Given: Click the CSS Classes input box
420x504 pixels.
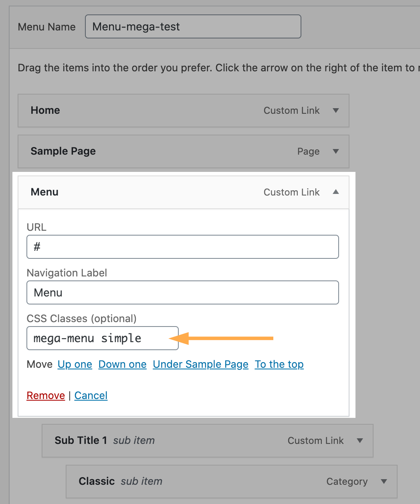Looking at the screenshot, I should pos(96,338).
